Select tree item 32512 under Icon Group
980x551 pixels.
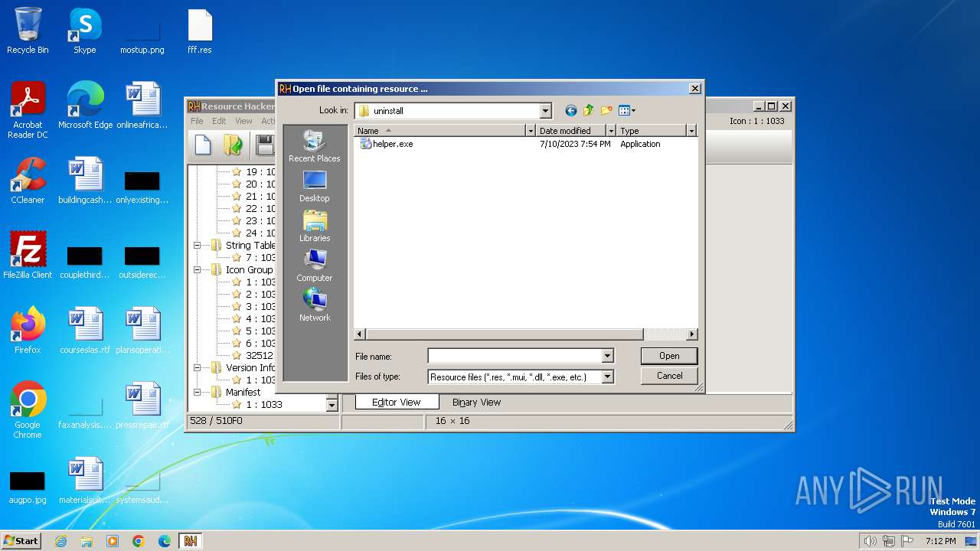click(x=259, y=356)
